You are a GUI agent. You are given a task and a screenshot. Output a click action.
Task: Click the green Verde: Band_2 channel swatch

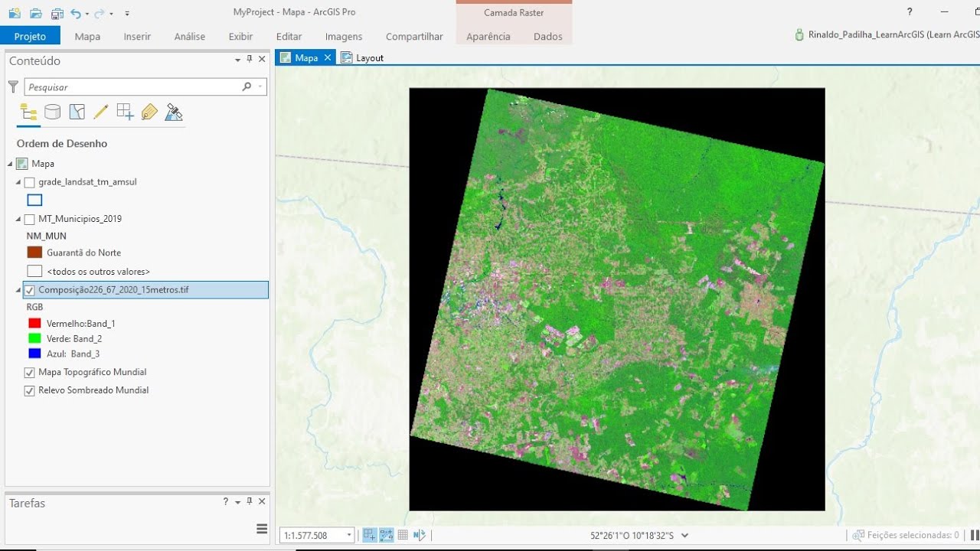click(x=34, y=338)
